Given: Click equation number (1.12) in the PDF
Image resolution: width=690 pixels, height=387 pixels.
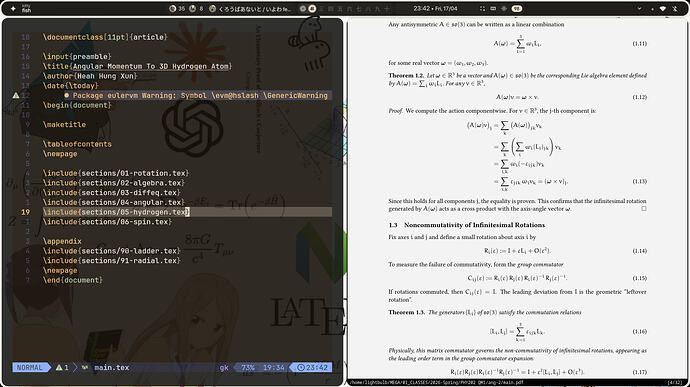Looking at the screenshot, I should tap(639, 97).
